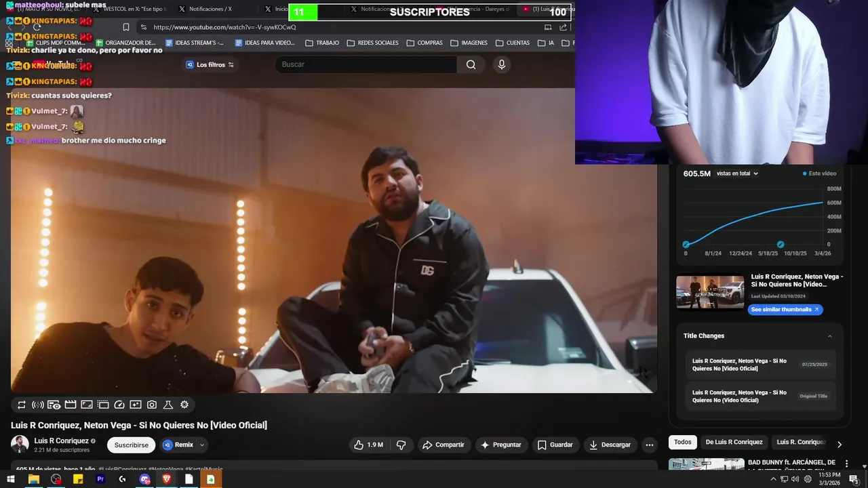Toggle the loop video icon below the player
This screenshot has width=868, height=488.
click(22, 405)
